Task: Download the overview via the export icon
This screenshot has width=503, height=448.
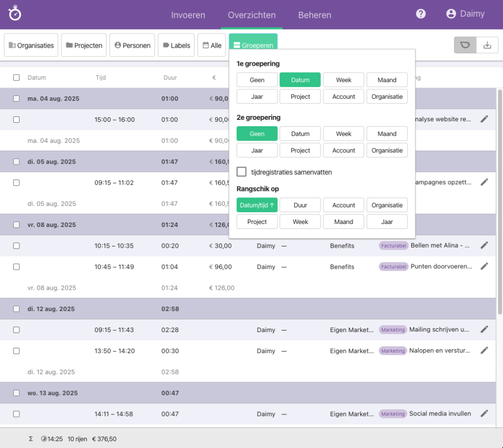Action: pos(487,45)
